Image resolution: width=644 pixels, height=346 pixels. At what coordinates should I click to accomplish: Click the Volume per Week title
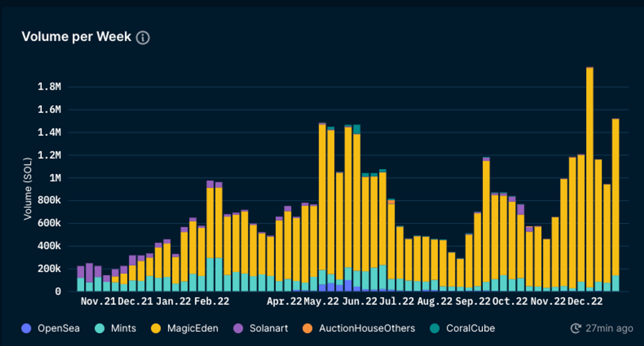77,37
